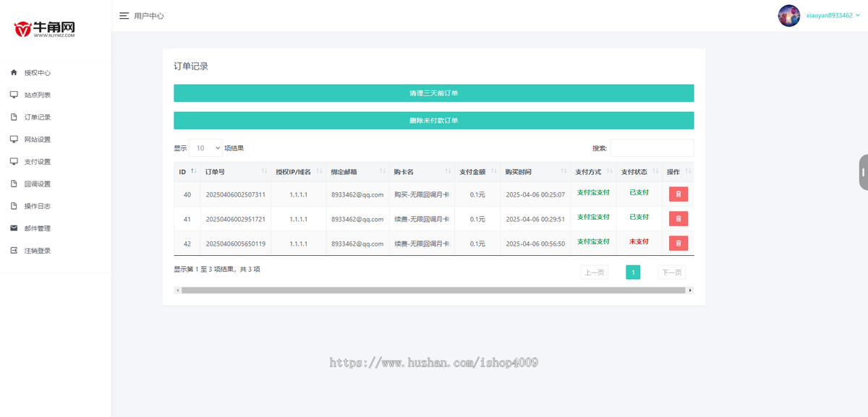Click the monitor icon next to 支付设置

coord(14,161)
